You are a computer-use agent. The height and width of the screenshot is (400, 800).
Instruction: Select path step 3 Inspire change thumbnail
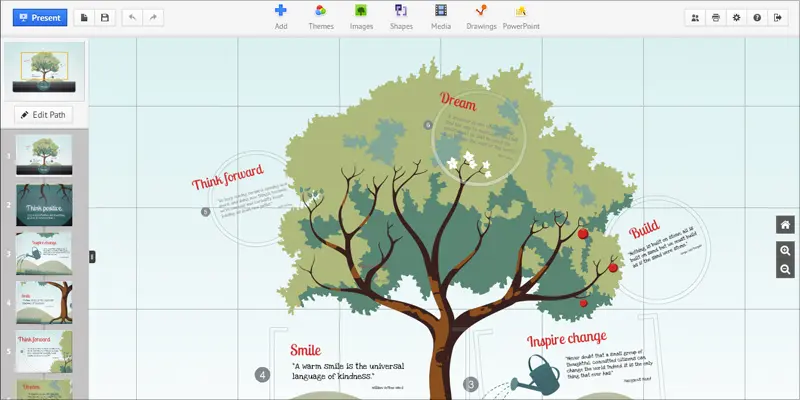44,254
